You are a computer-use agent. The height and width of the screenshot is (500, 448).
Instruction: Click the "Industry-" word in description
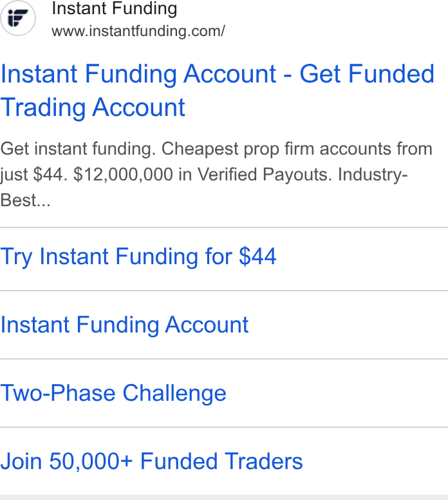(x=373, y=175)
